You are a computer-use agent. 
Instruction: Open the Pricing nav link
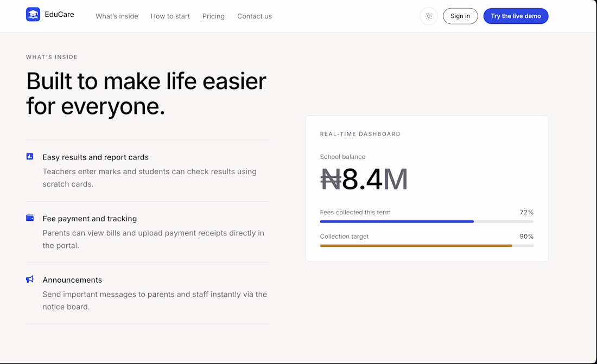(x=213, y=16)
